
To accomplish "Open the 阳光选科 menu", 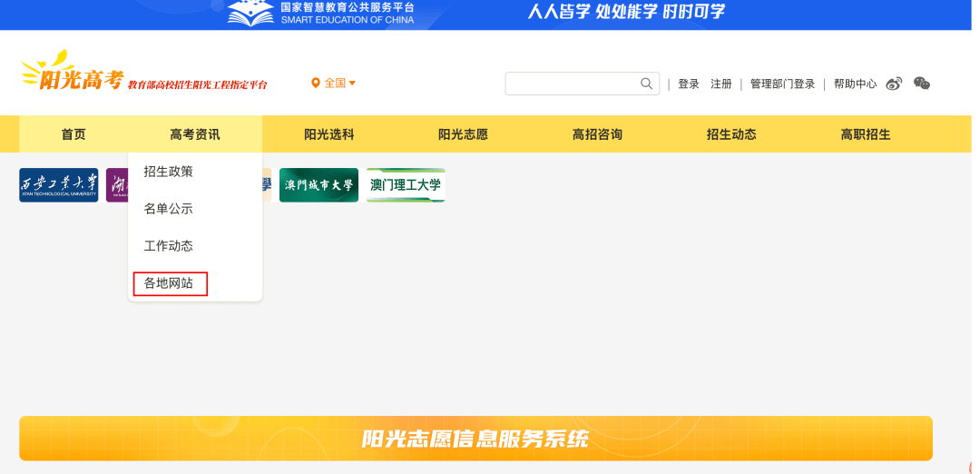I will pos(329,134).
